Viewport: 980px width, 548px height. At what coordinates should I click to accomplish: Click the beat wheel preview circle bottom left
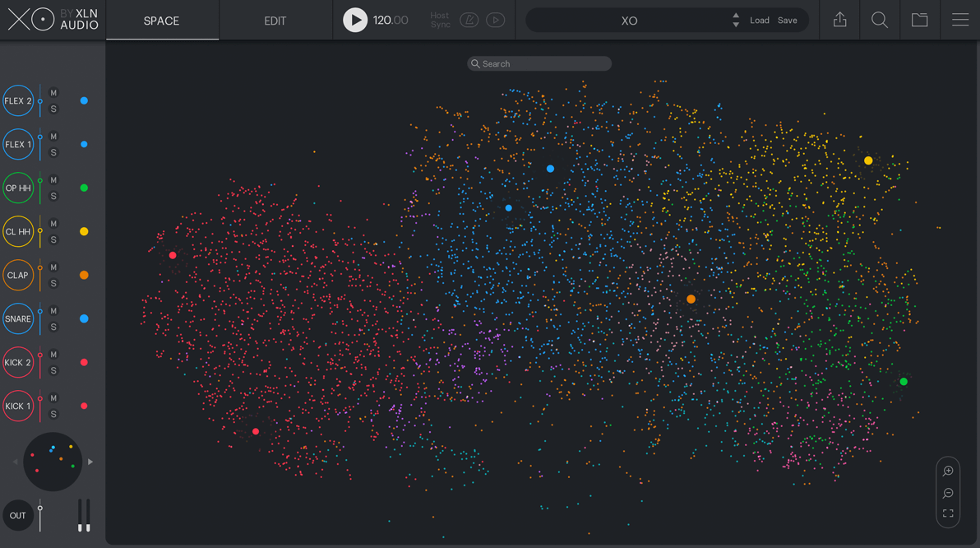pyautogui.click(x=53, y=462)
